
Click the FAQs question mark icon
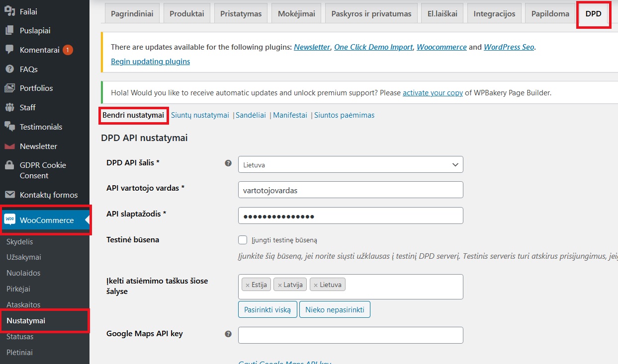pos(9,69)
